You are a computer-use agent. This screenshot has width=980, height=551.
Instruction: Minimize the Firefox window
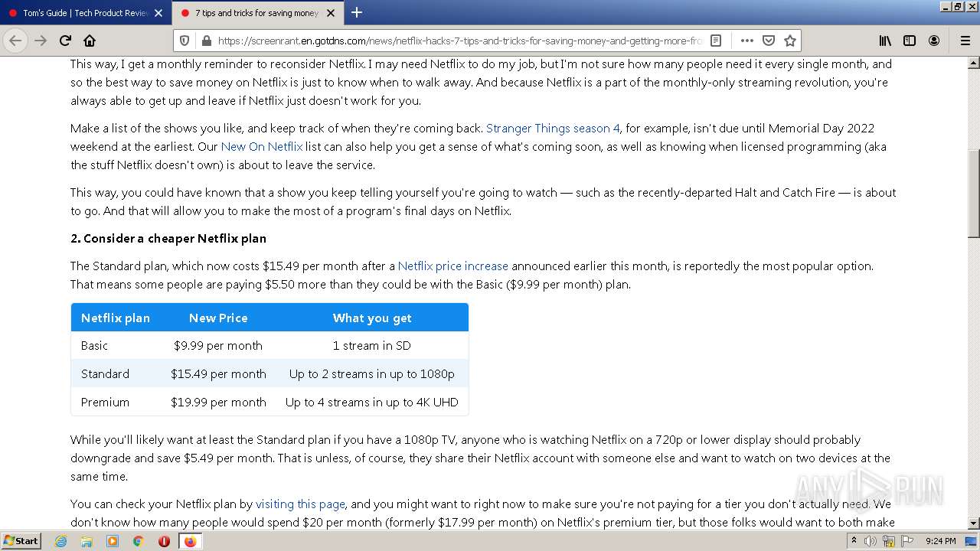(946, 6)
